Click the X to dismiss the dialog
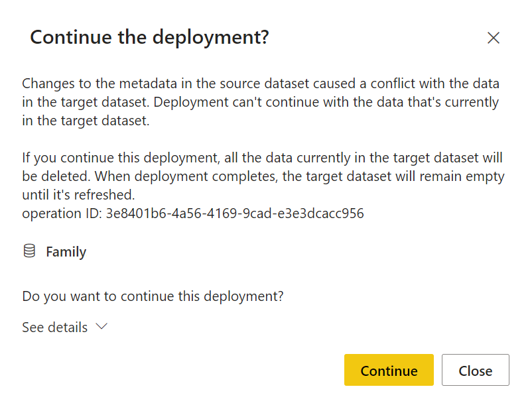The width and height of the screenshot is (532, 409). pyautogui.click(x=494, y=38)
